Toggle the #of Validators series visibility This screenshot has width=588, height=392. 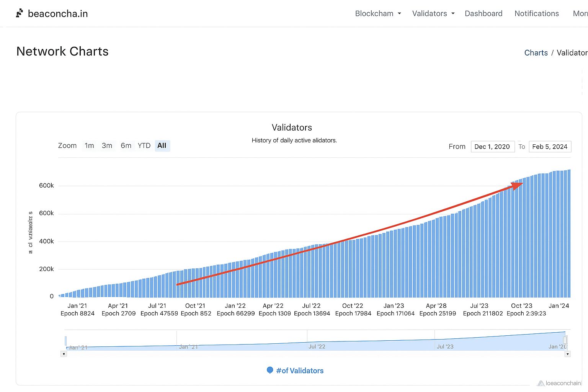[x=299, y=370]
